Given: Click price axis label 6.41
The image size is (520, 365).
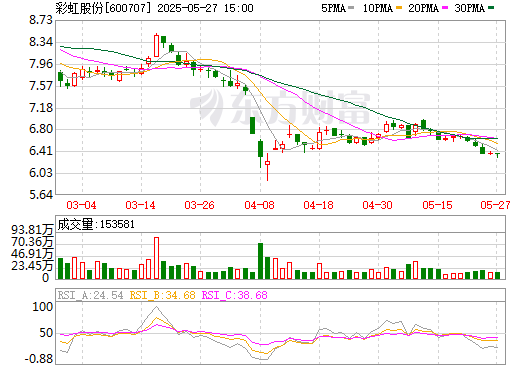Looking at the screenshot, I should (41, 151).
